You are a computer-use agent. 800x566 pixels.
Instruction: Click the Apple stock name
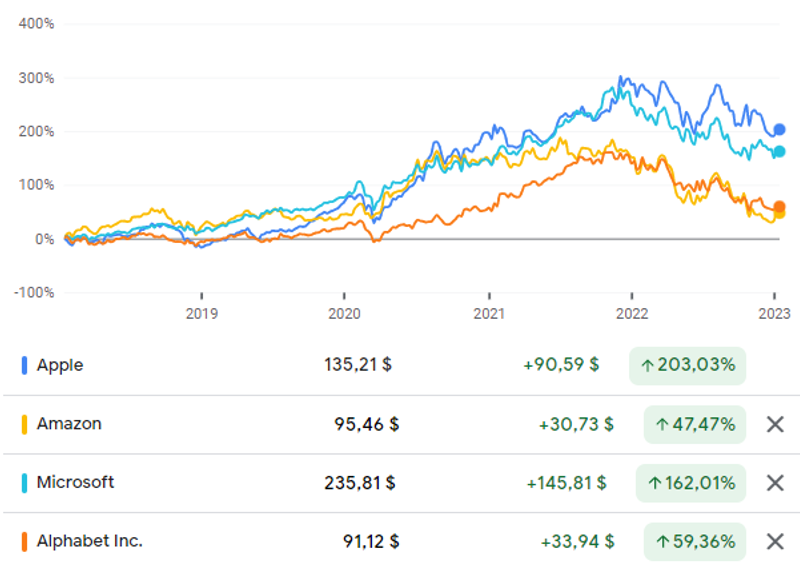click(60, 365)
